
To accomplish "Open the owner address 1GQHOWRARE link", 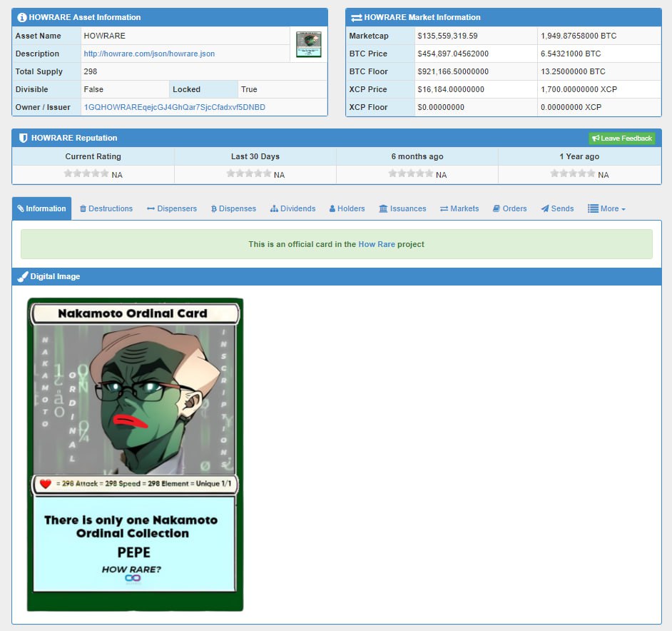I will (175, 107).
